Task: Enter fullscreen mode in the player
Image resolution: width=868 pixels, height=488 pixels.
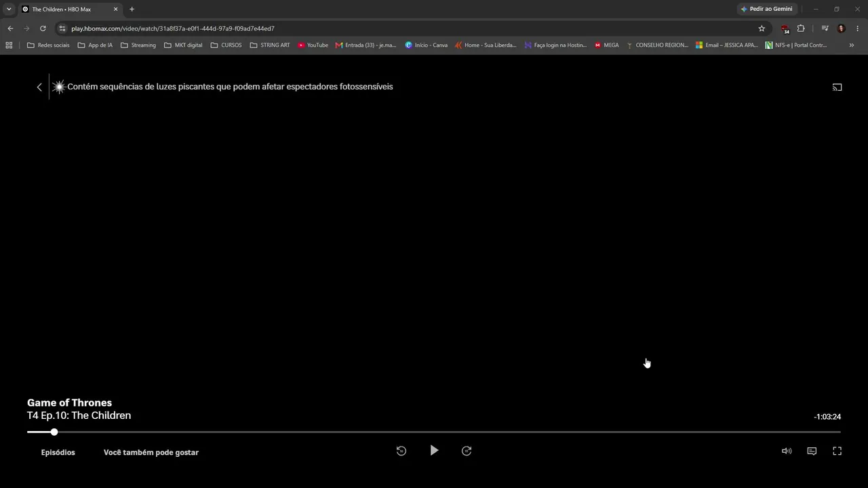Action: tap(837, 451)
